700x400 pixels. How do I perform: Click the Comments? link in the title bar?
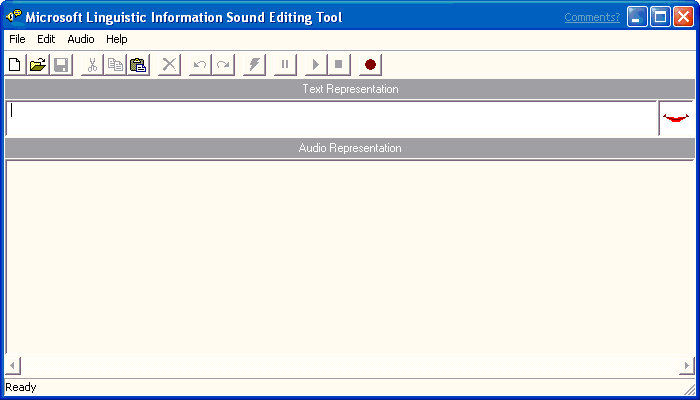tap(592, 17)
